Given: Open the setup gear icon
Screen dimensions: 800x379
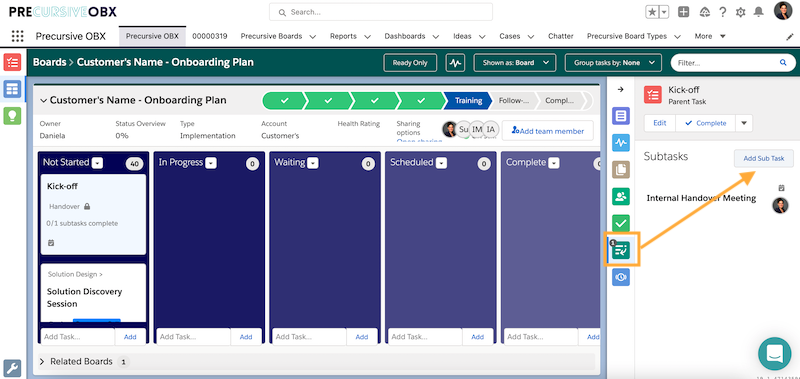Looking at the screenshot, I should [x=741, y=12].
